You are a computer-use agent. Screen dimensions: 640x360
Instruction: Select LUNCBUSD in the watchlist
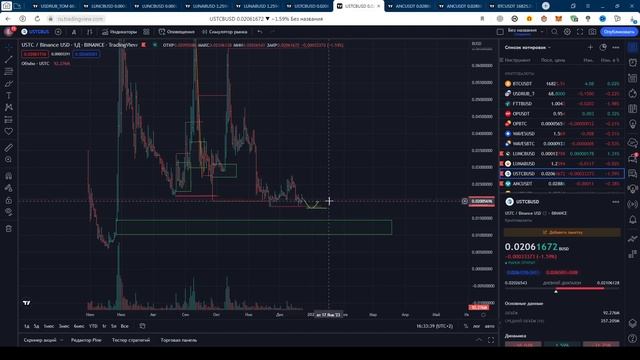[x=562, y=153]
